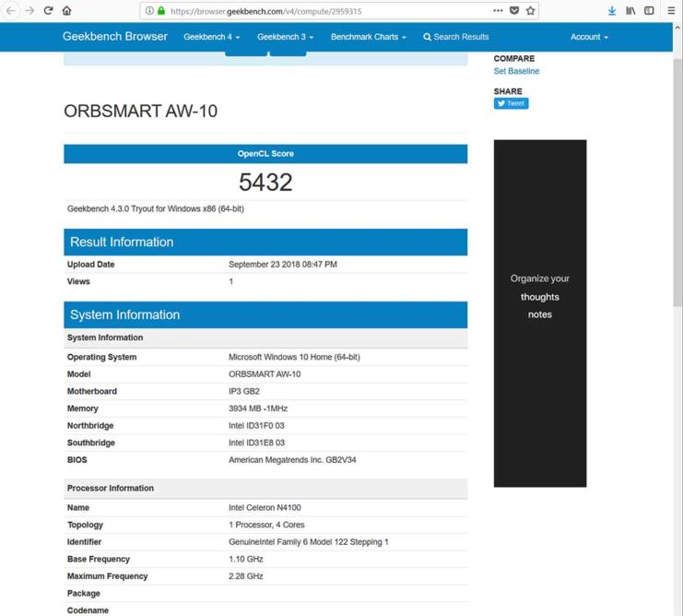Share result with the Tweet button

tap(511, 103)
